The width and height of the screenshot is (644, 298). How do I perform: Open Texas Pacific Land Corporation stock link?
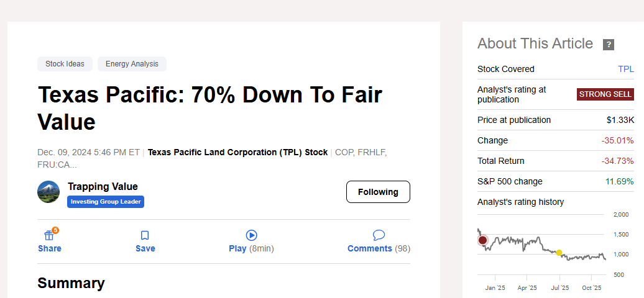point(237,152)
